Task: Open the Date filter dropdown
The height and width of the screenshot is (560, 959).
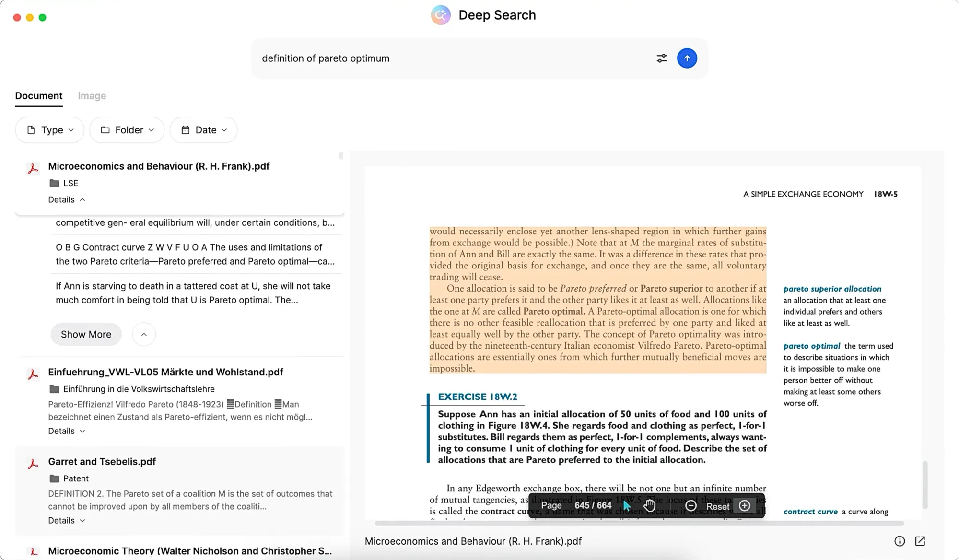Action: coord(204,130)
